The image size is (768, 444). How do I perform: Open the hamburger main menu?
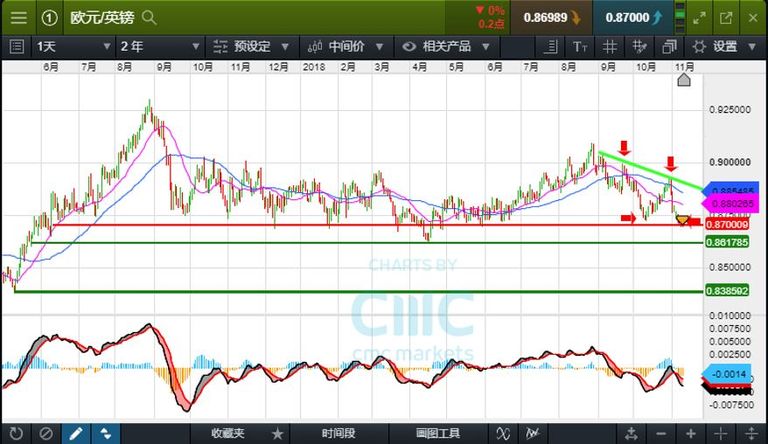[19, 18]
